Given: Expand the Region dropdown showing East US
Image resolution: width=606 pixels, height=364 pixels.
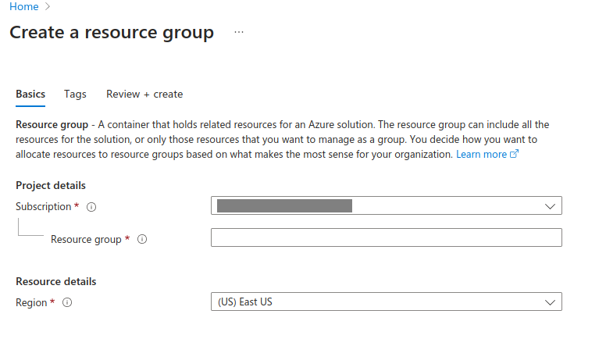Looking at the screenshot, I should pyautogui.click(x=387, y=302).
